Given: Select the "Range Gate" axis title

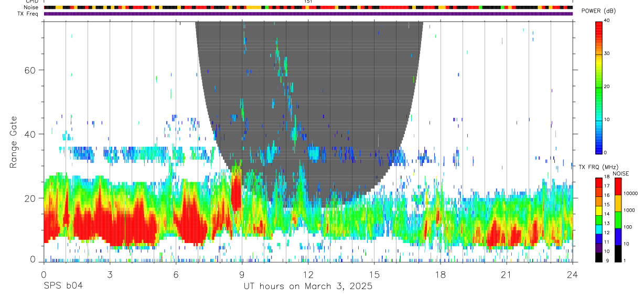Looking at the screenshot, I should coord(14,141).
